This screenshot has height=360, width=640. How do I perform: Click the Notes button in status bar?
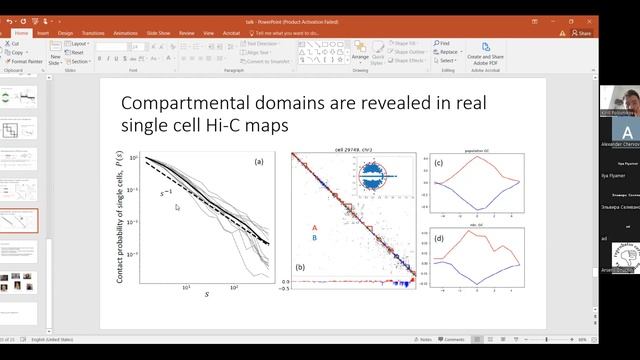pos(423,339)
